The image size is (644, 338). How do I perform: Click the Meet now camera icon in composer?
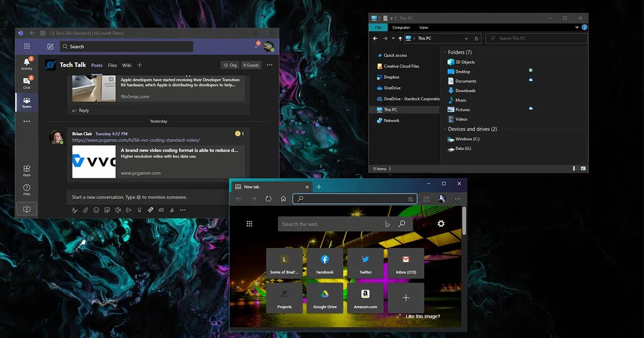click(118, 210)
